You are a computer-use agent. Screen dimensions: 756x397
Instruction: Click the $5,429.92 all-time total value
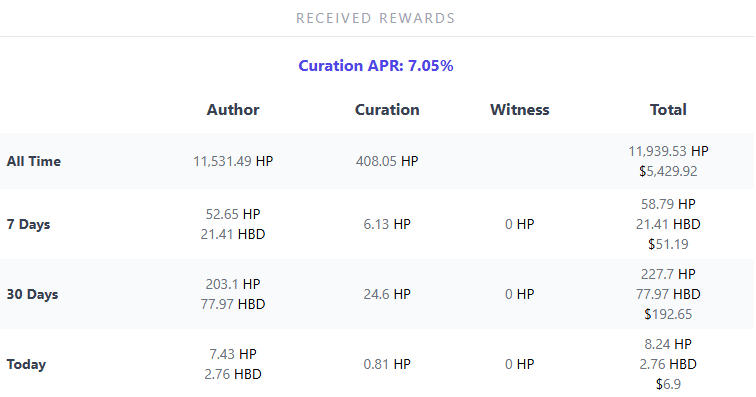[x=668, y=171]
